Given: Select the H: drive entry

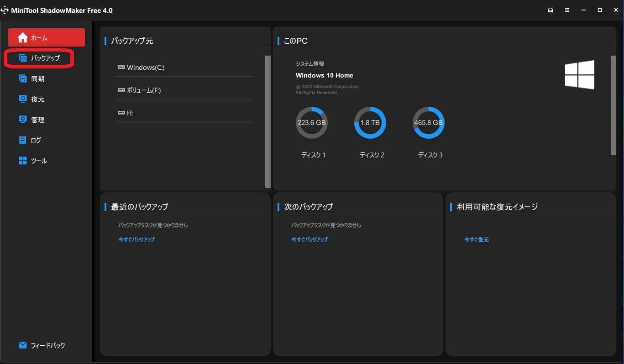Looking at the screenshot, I should coord(185,113).
